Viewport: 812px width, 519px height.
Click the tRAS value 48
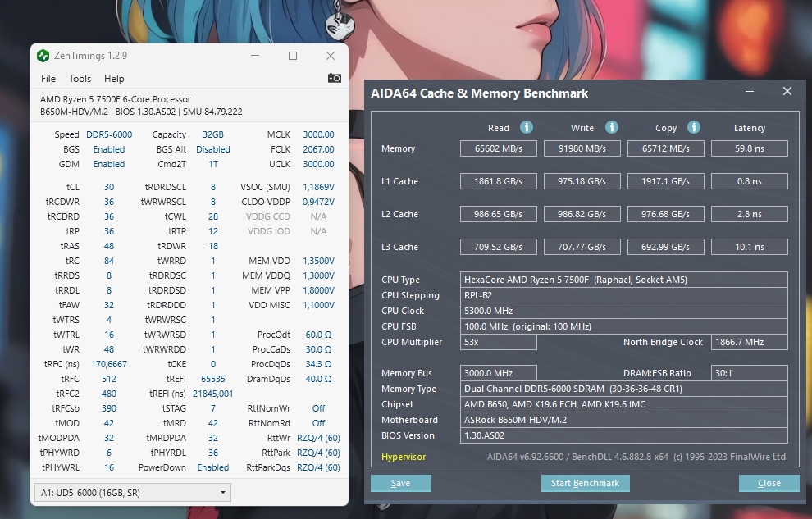(109, 246)
